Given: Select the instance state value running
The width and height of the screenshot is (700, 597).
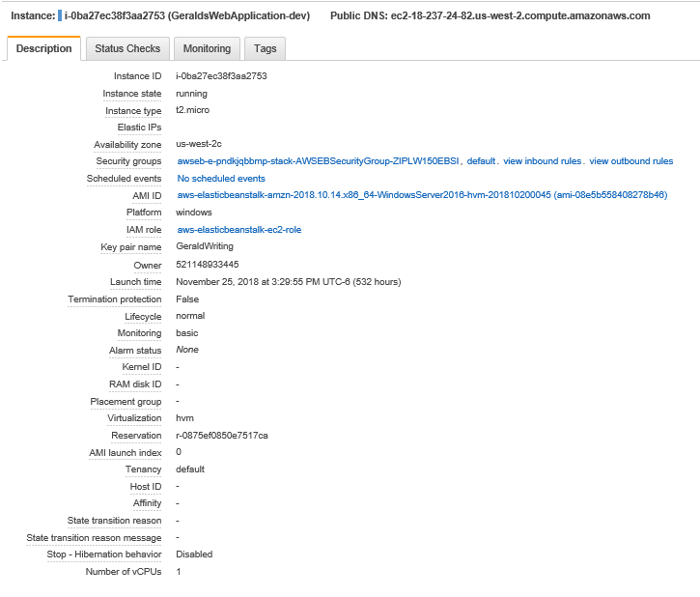Looking at the screenshot, I should tap(191, 94).
